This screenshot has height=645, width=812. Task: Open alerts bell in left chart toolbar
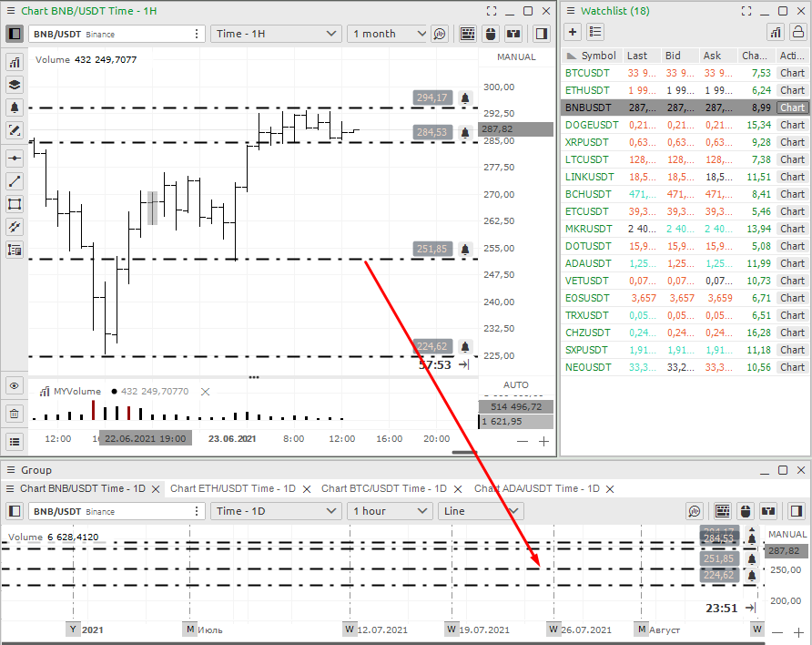click(x=15, y=107)
